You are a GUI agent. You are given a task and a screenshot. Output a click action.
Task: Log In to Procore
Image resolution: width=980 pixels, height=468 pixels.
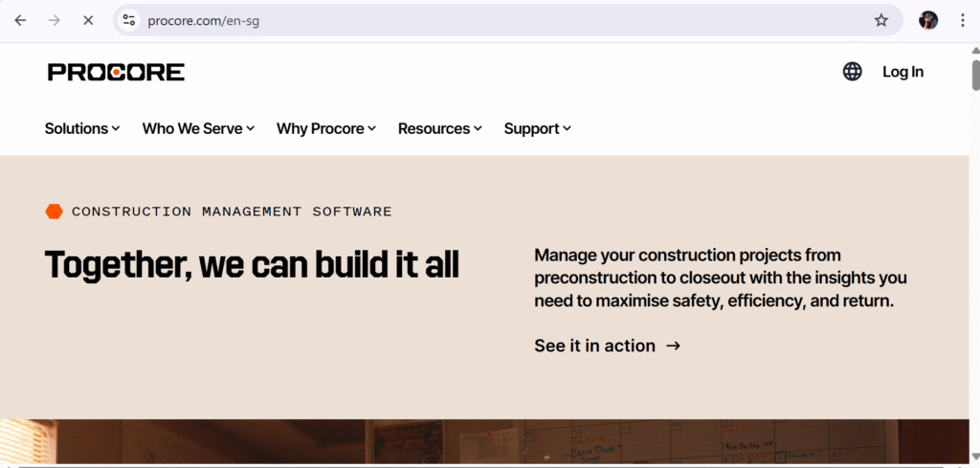902,72
